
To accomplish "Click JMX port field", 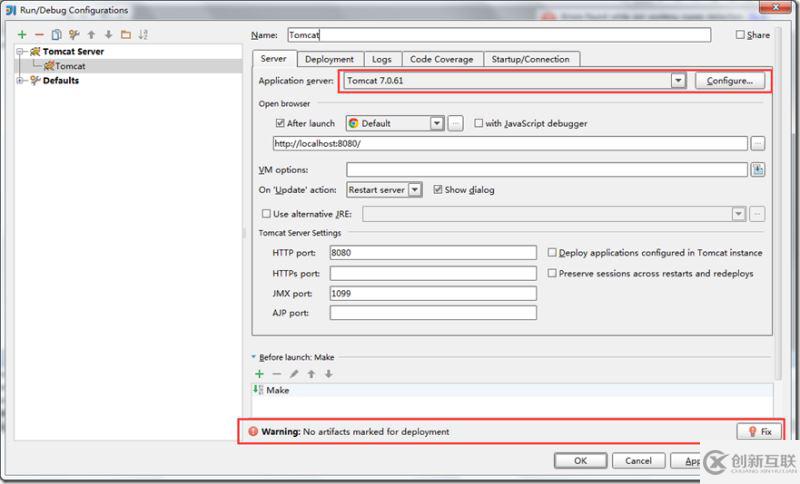I will (433, 293).
